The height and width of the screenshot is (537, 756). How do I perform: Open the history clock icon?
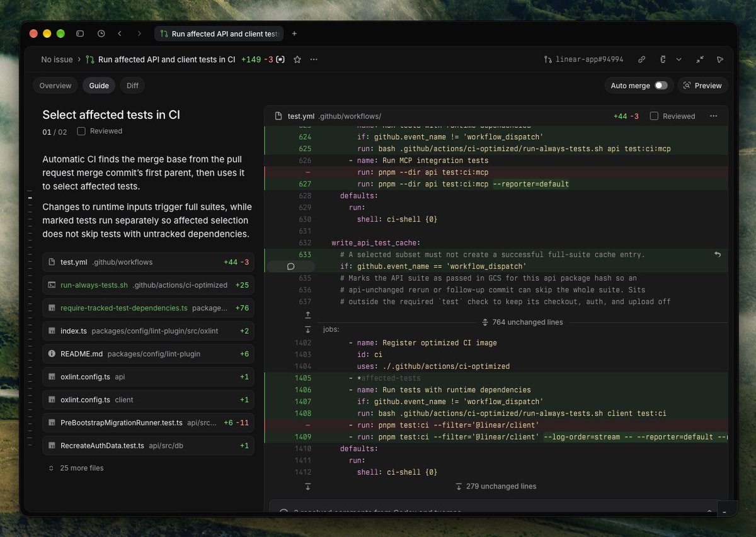tap(101, 34)
